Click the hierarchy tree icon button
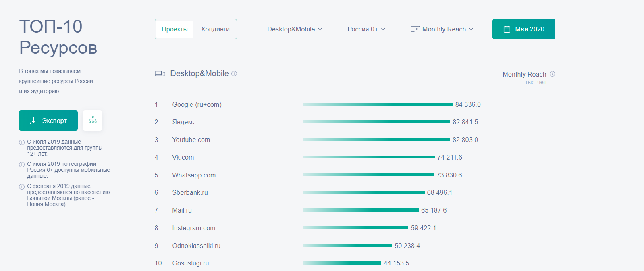Screen dimensions: 644x271 point(92,120)
